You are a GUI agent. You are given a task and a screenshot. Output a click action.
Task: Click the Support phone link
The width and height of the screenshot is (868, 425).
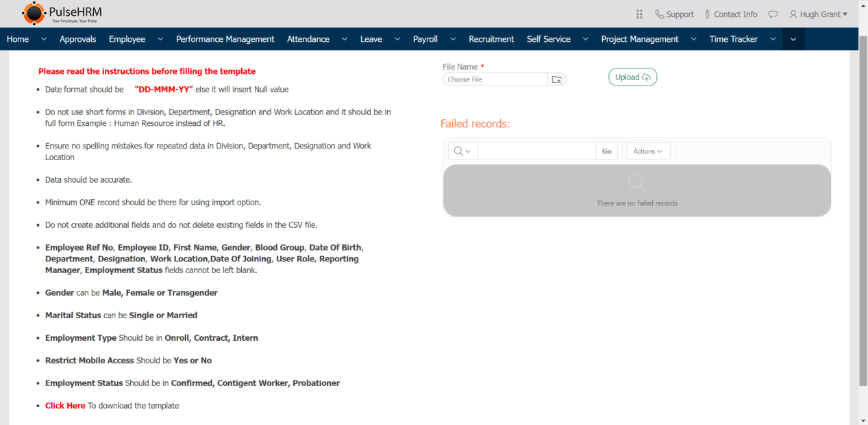[x=674, y=14]
